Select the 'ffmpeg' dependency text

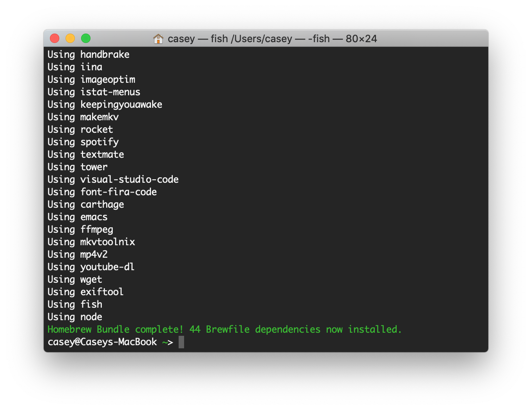click(96, 229)
